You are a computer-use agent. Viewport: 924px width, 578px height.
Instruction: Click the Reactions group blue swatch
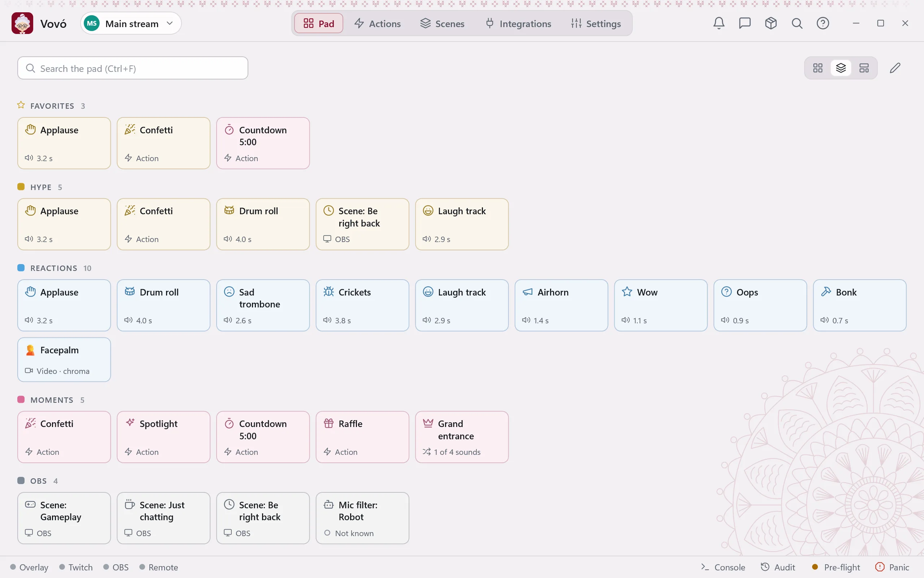[x=21, y=268]
